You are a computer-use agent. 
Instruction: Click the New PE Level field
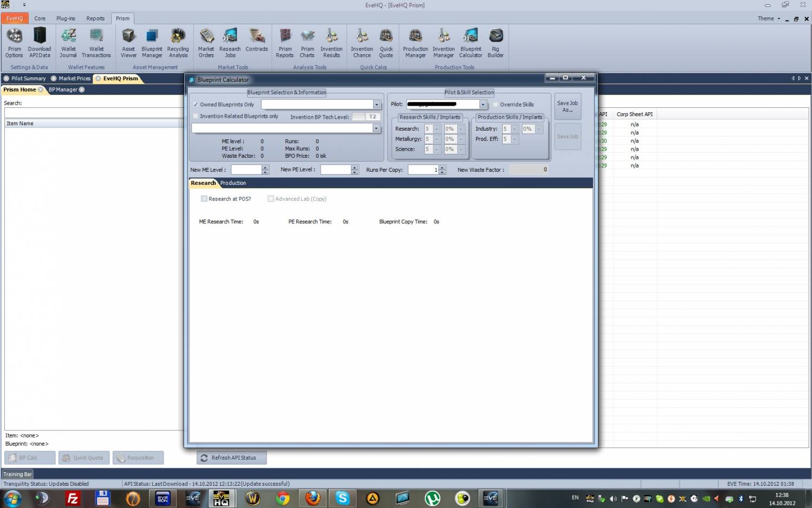pyautogui.click(x=336, y=170)
